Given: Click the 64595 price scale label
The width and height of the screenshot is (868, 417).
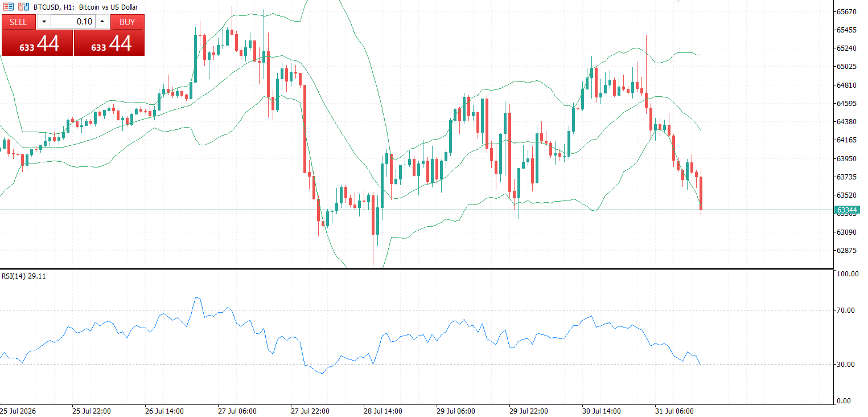Looking at the screenshot, I should click(x=848, y=103).
